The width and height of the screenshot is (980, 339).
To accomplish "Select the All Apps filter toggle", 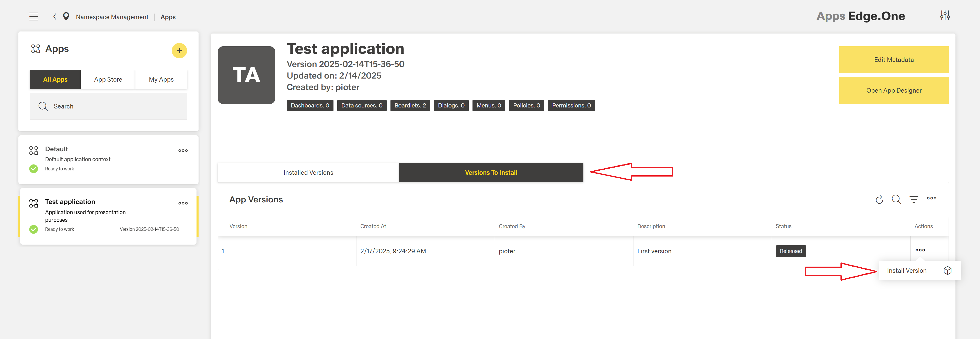I will (55, 79).
